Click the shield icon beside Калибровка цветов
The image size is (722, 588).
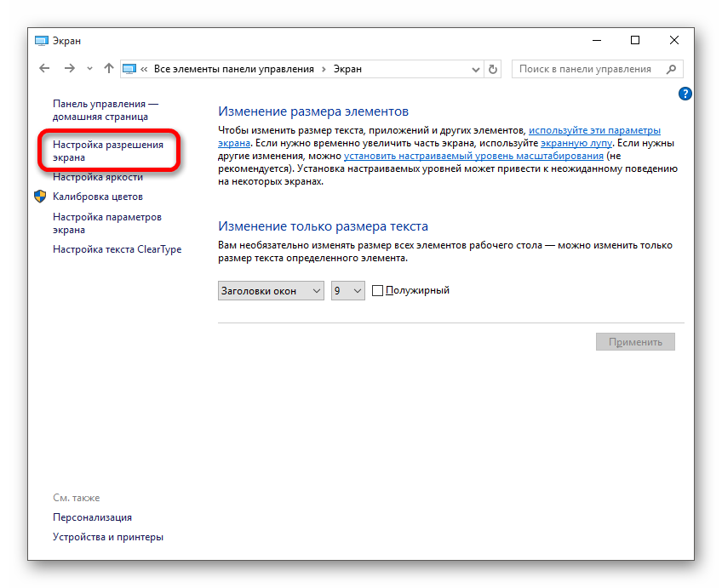[x=40, y=197]
